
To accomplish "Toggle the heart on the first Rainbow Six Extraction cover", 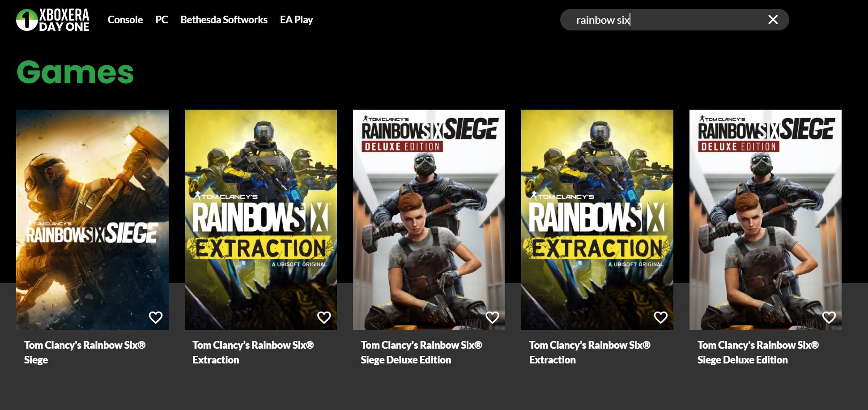I will [323, 317].
